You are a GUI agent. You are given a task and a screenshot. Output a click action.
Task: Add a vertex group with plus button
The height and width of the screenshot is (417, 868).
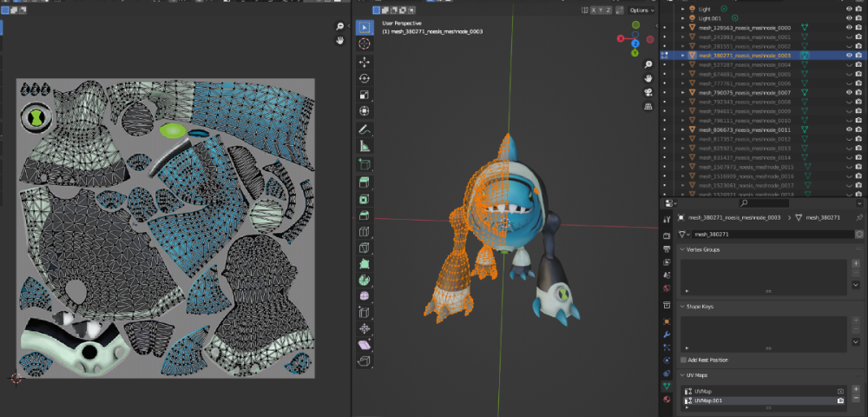click(856, 264)
